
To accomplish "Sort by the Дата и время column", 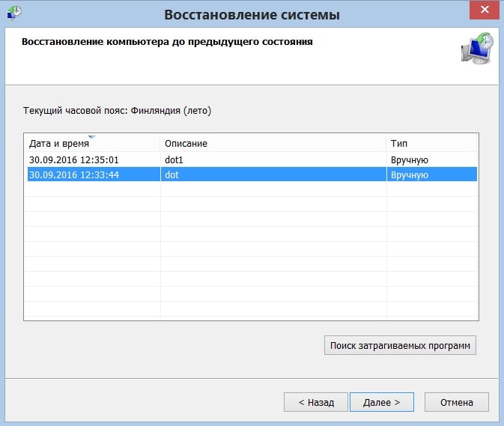I will [93, 143].
